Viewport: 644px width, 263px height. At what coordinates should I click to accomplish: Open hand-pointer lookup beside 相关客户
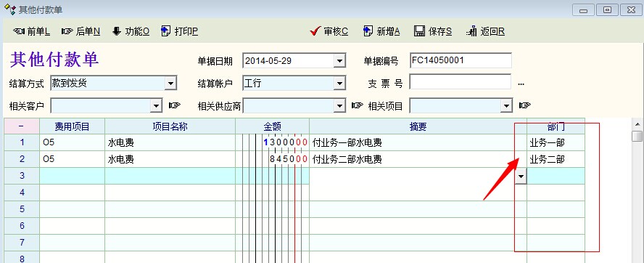click(175, 106)
